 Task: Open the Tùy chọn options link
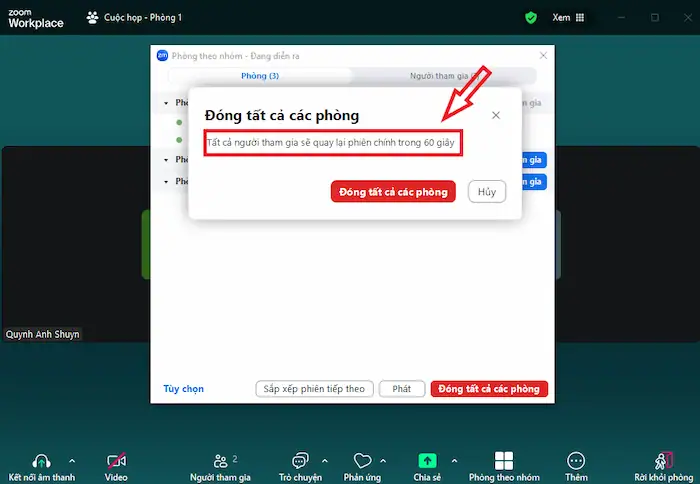coord(183,389)
